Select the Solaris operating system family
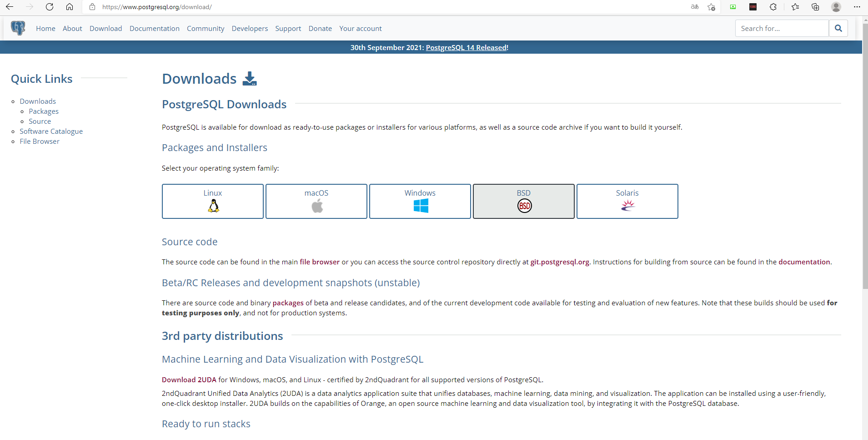This screenshot has width=868, height=440. click(627, 201)
